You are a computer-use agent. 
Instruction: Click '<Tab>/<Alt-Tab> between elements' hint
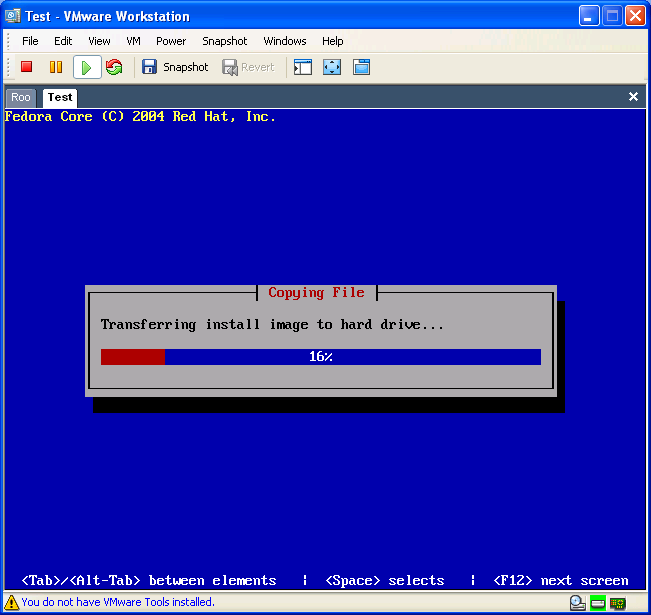tap(149, 581)
